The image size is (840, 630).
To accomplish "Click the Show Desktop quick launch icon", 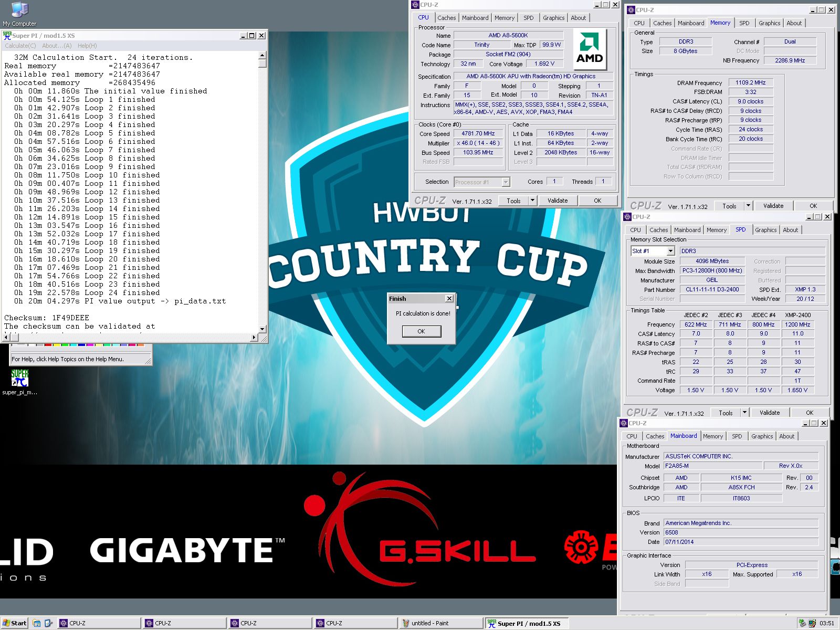I will tap(37, 623).
